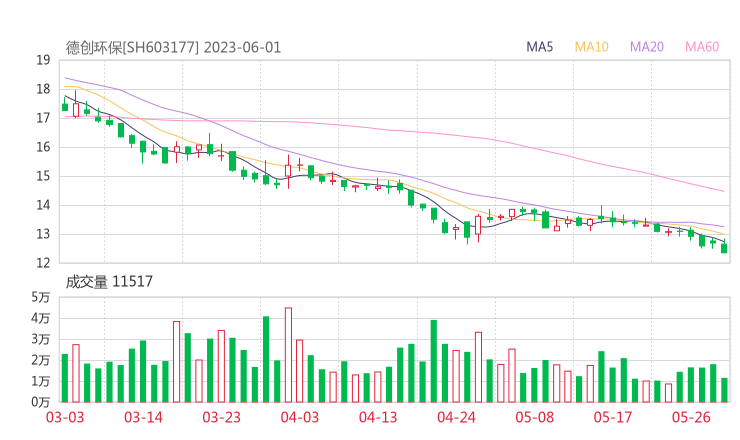Click the 05-26 date axis label

[691, 417]
